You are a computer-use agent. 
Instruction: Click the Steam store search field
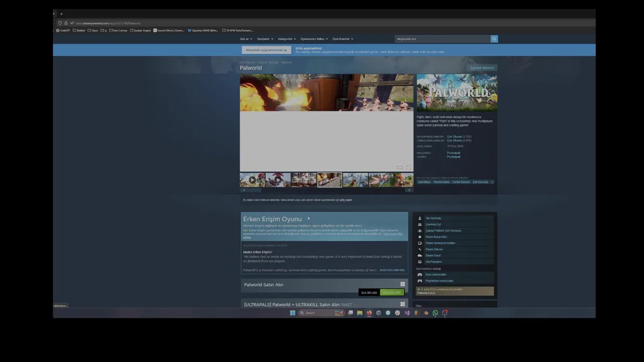pos(443,39)
